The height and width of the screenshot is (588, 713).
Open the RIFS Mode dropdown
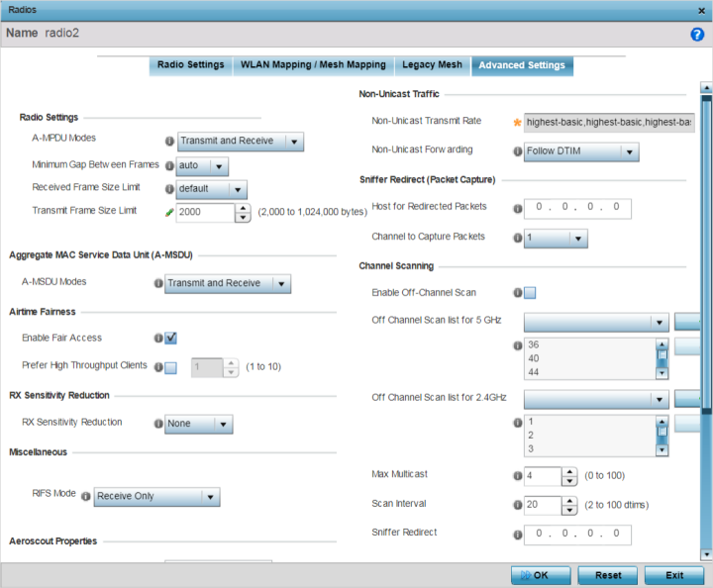[155, 496]
